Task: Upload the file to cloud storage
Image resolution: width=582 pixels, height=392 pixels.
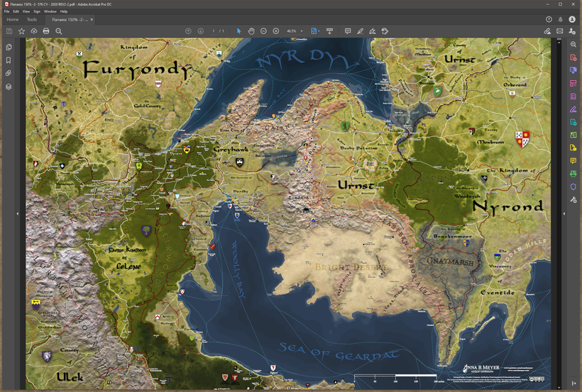Action: point(34,31)
